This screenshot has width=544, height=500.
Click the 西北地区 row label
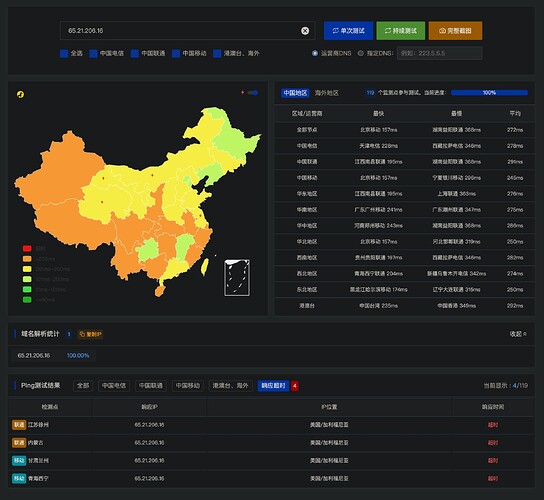tap(307, 273)
